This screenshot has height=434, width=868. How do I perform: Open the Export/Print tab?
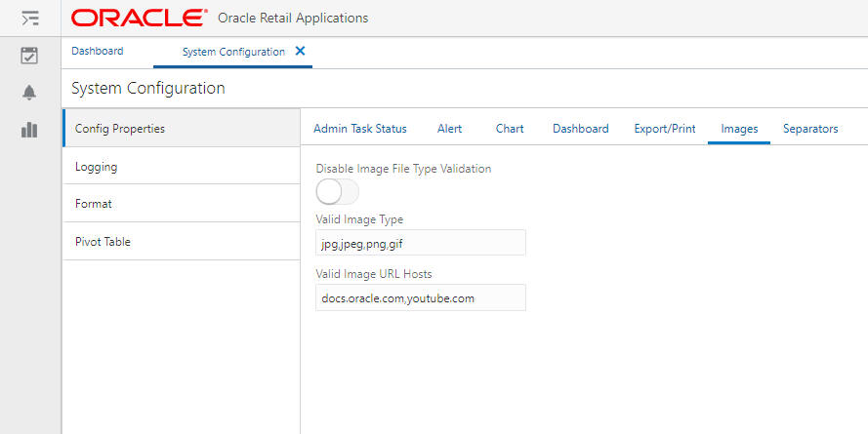[x=665, y=129]
